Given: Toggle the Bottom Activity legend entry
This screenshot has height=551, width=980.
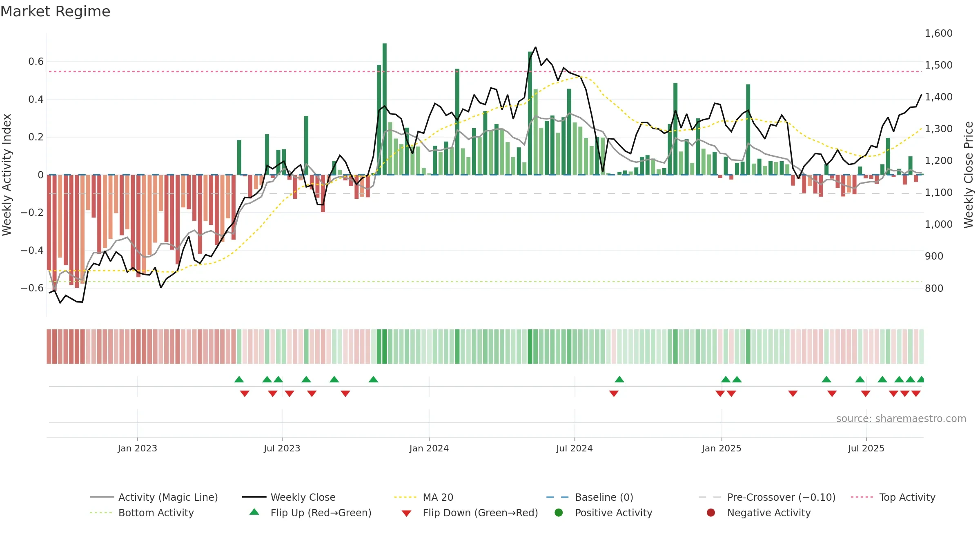Looking at the screenshot, I should click(x=142, y=513).
